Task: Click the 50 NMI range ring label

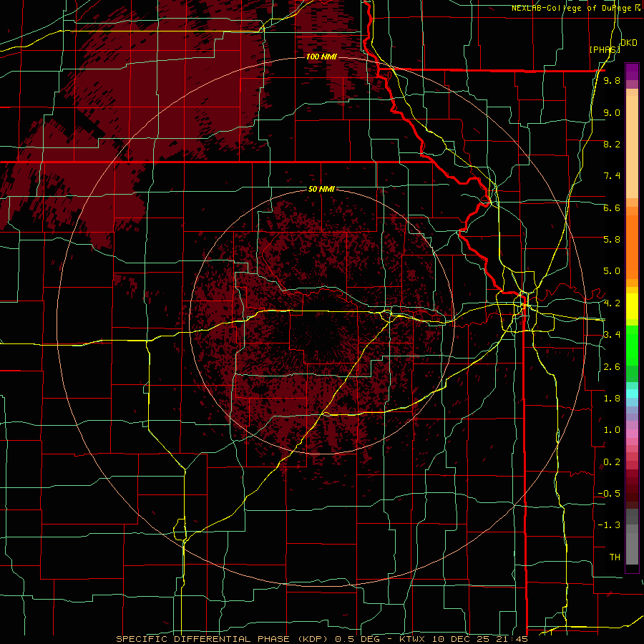Action: 321,189
